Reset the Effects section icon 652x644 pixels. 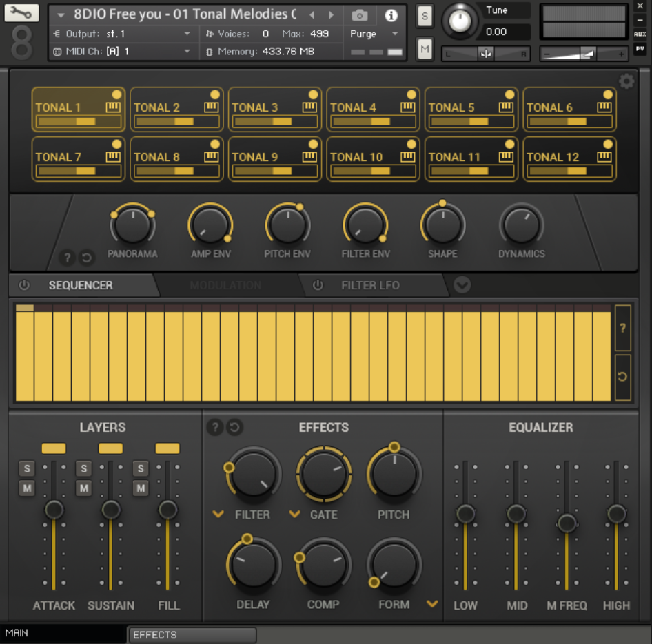[234, 427]
